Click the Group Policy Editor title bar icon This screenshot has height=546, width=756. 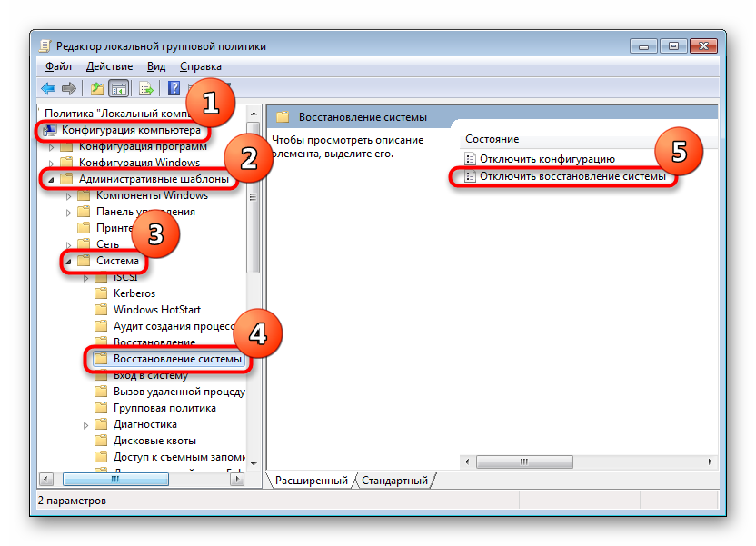pyautogui.click(x=45, y=45)
